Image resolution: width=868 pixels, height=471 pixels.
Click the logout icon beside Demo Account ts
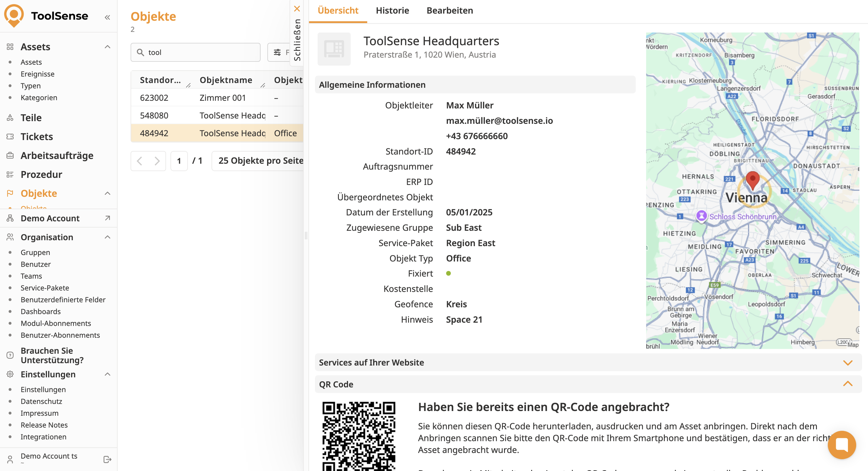107,459
